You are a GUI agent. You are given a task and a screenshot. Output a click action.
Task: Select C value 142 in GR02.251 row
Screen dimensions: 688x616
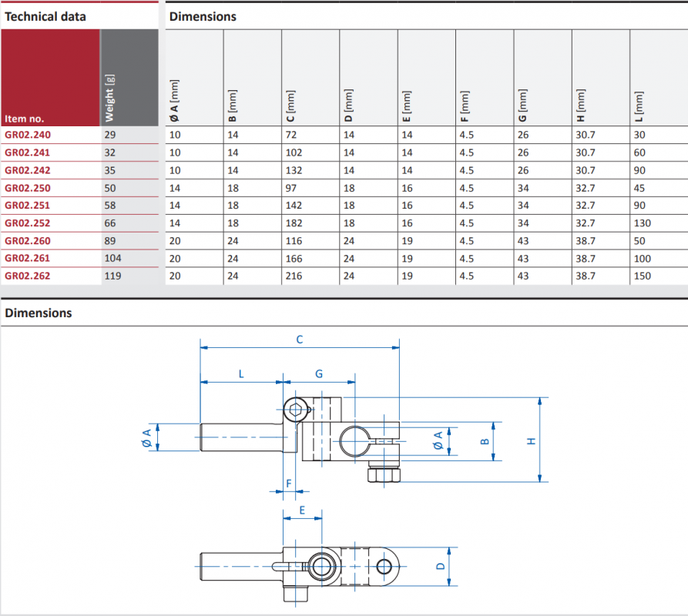point(294,205)
